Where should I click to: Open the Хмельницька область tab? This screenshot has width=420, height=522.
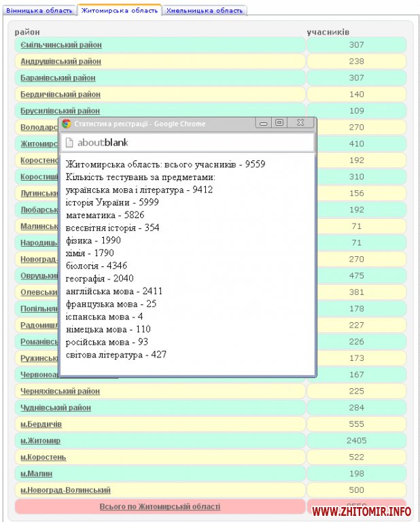tap(205, 11)
